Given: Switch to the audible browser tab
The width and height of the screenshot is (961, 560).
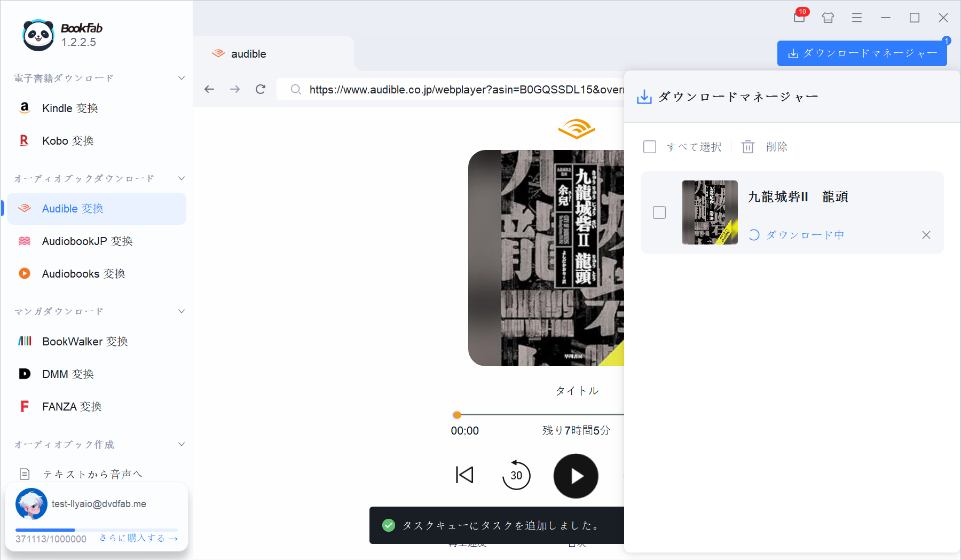Looking at the screenshot, I should (x=247, y=53).
